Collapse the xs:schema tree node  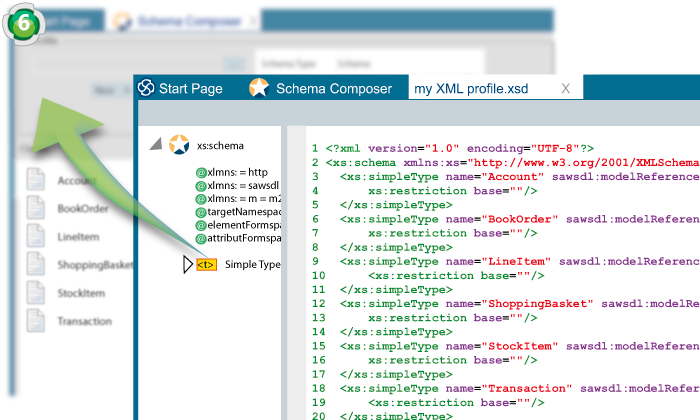155,145
